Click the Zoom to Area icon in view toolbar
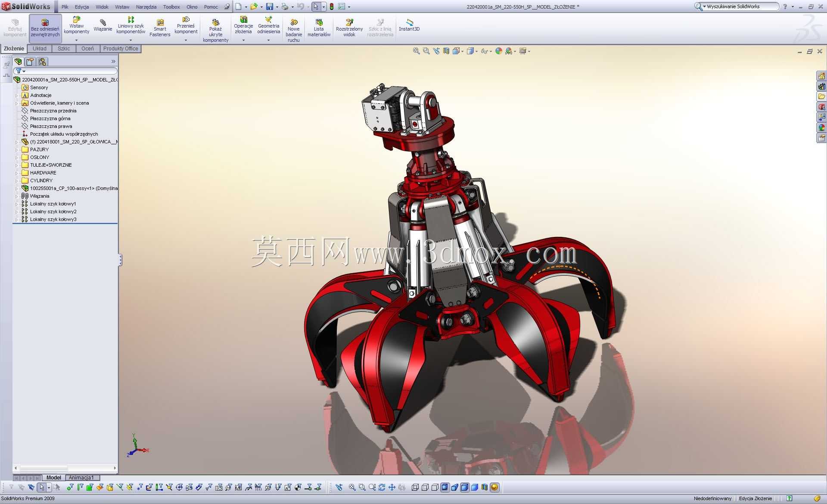Screen dimensions: 827x504 [426, 51]
